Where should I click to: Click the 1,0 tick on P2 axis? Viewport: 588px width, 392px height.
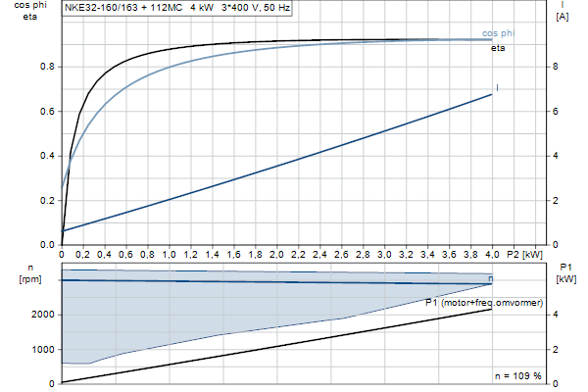point(170,255)
